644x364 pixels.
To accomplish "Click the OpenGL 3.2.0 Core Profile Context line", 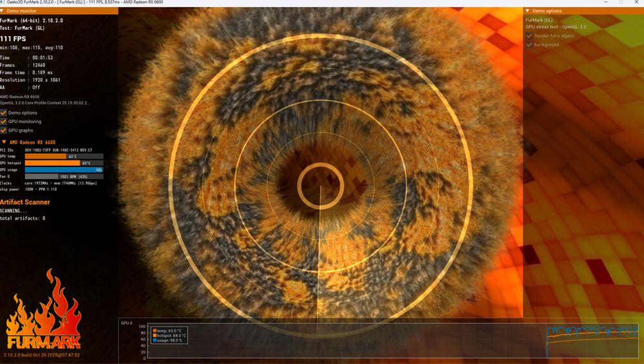I will (45, 102).
